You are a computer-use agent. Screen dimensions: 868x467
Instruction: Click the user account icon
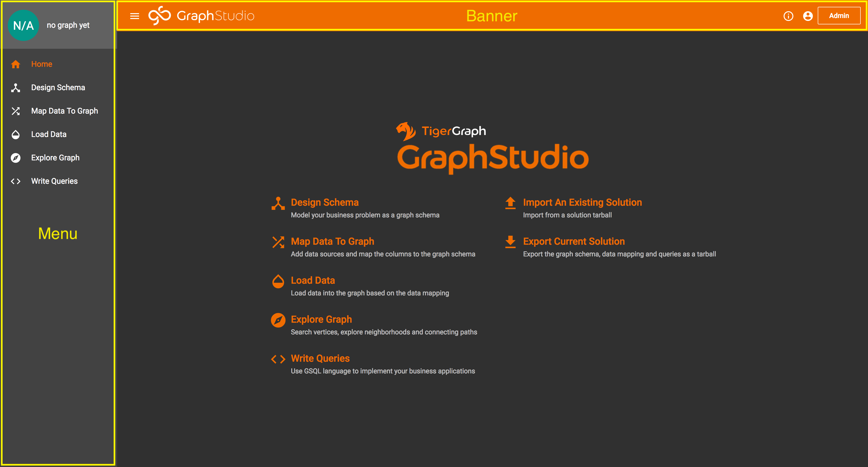[x=808, y=16]
